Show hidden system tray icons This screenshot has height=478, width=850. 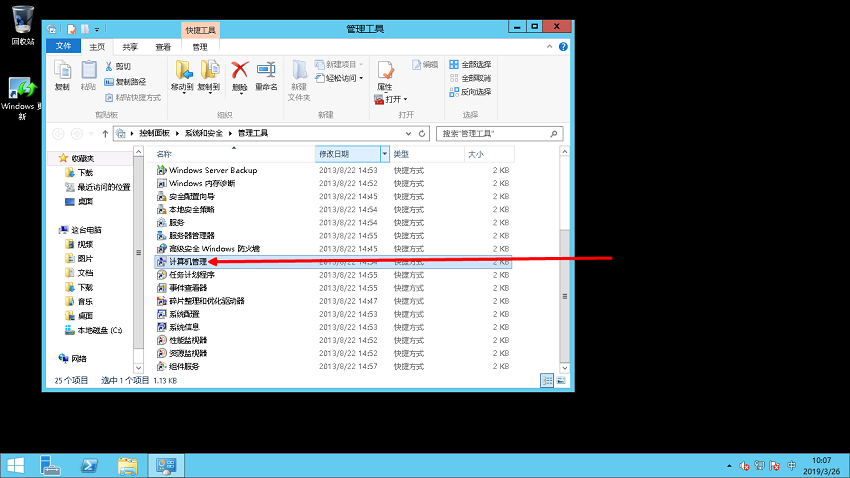729,466
